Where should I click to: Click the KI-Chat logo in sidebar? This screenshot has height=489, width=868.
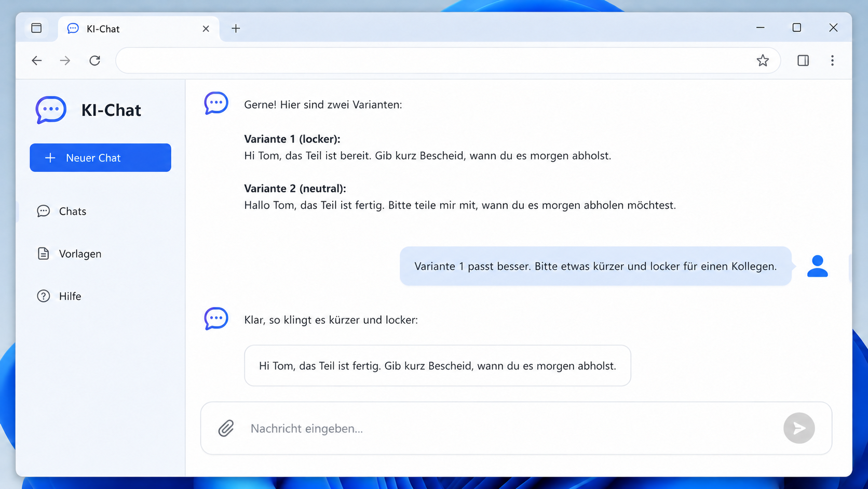pos(51,110)
